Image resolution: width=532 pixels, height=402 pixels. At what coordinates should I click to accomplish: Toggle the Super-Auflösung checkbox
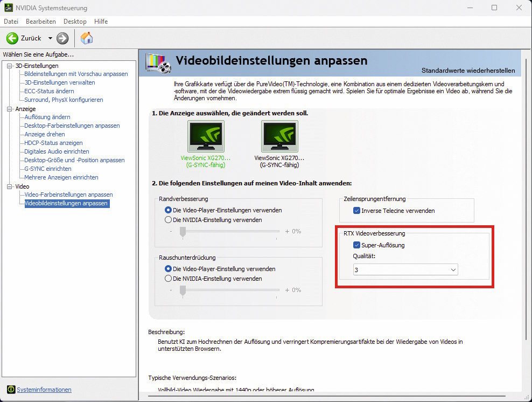click(356, 245)
